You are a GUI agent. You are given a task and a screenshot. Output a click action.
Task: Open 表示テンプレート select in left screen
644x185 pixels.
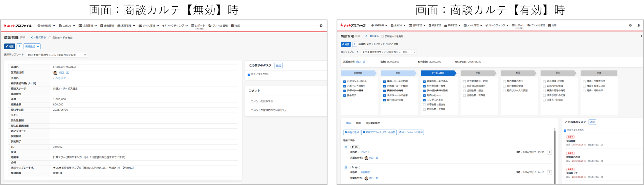pos(56,55)
